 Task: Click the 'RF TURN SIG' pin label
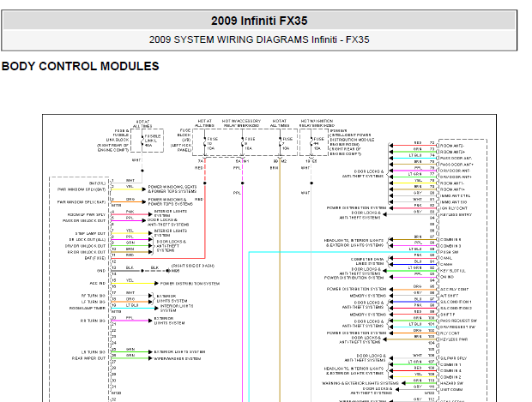pos(94,296)
